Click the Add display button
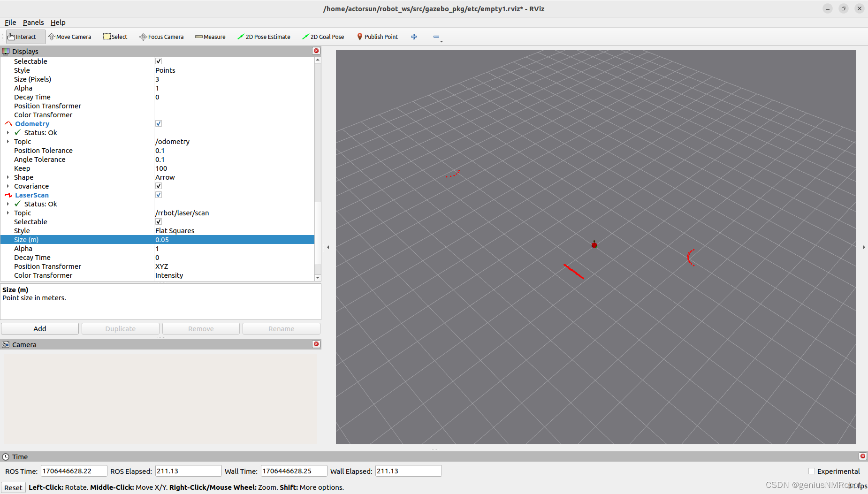 (40, 328)
